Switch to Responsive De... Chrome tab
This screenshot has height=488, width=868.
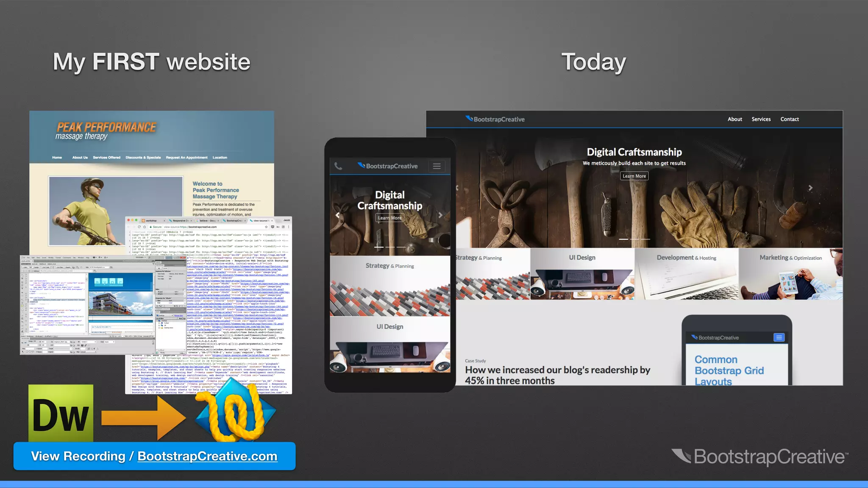tap(180, 221)
